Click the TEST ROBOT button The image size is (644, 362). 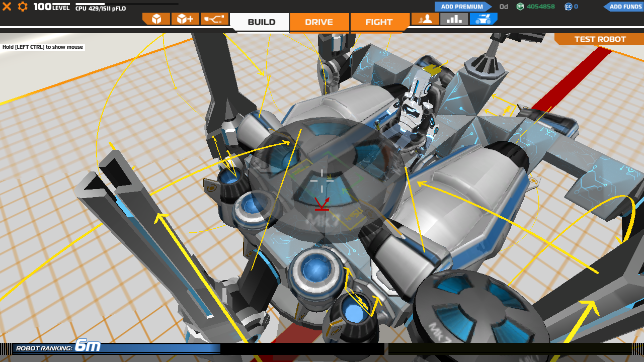[x=599, y=39]
